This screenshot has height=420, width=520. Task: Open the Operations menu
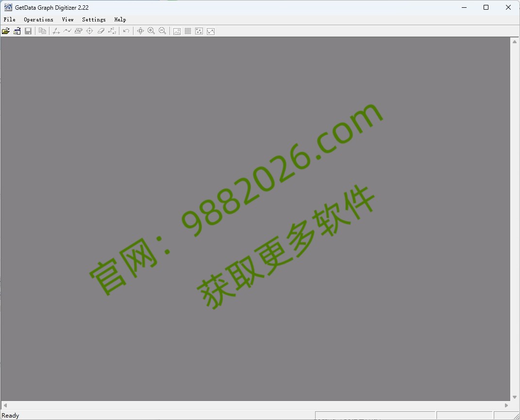[x=38, y=19]
